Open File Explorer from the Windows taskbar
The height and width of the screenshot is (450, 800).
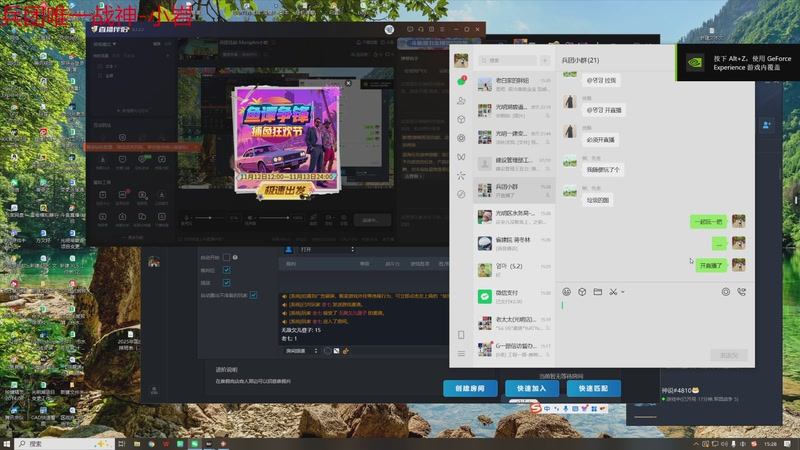point(137,444)
